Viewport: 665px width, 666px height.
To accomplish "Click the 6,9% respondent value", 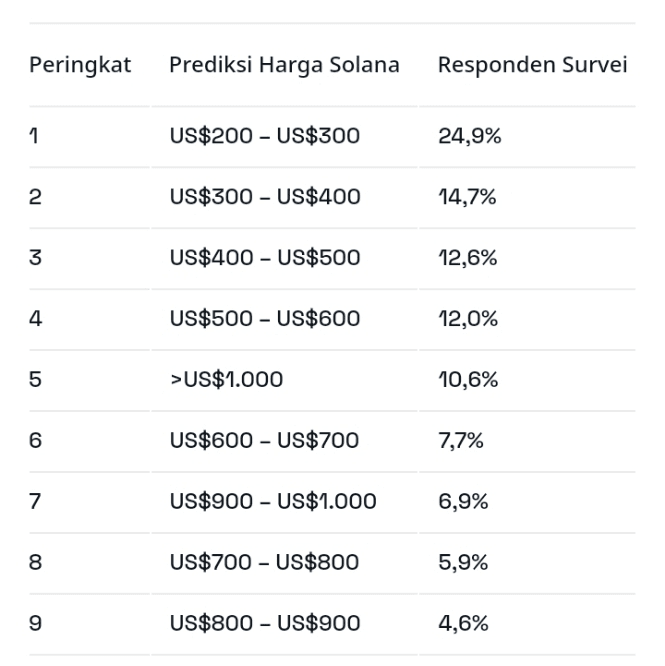I will tap(463, 502).
